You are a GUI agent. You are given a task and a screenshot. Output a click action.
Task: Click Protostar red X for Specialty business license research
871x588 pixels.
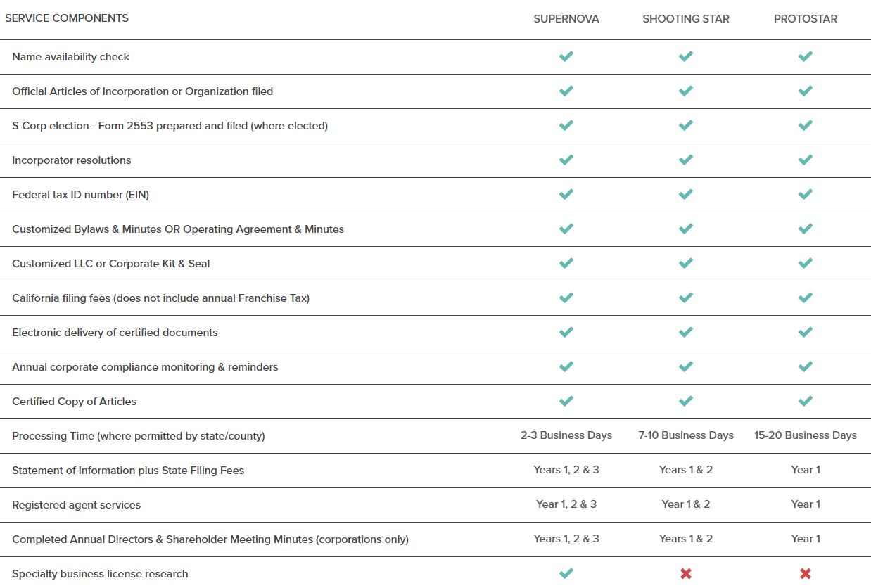(806, 574)
